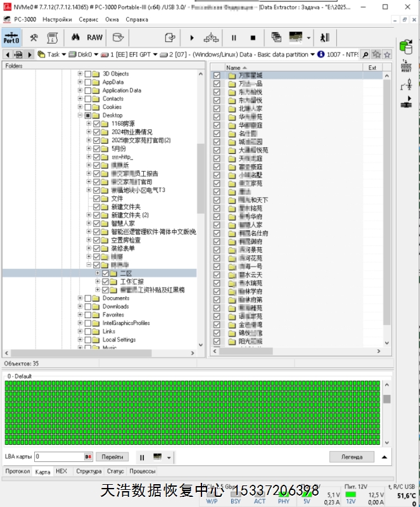Click the Port 0 toolbar icon
The image size is (420, 507).
11,37
